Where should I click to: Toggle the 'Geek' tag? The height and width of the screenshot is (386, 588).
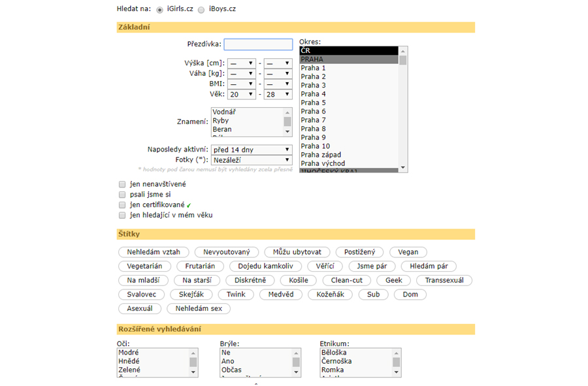click(394, 280)
